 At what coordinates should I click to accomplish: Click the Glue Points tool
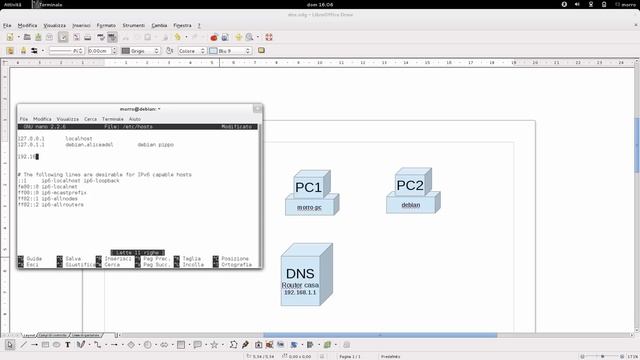[x=245, y=345]
